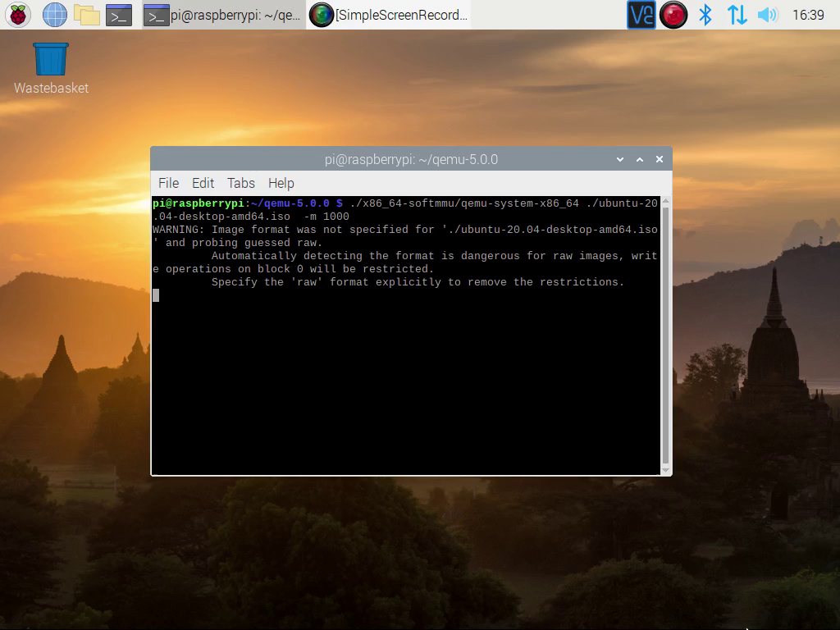
Task: Open the File Manager folder icon
Action: pyautogui.click(x=87, y=15)
